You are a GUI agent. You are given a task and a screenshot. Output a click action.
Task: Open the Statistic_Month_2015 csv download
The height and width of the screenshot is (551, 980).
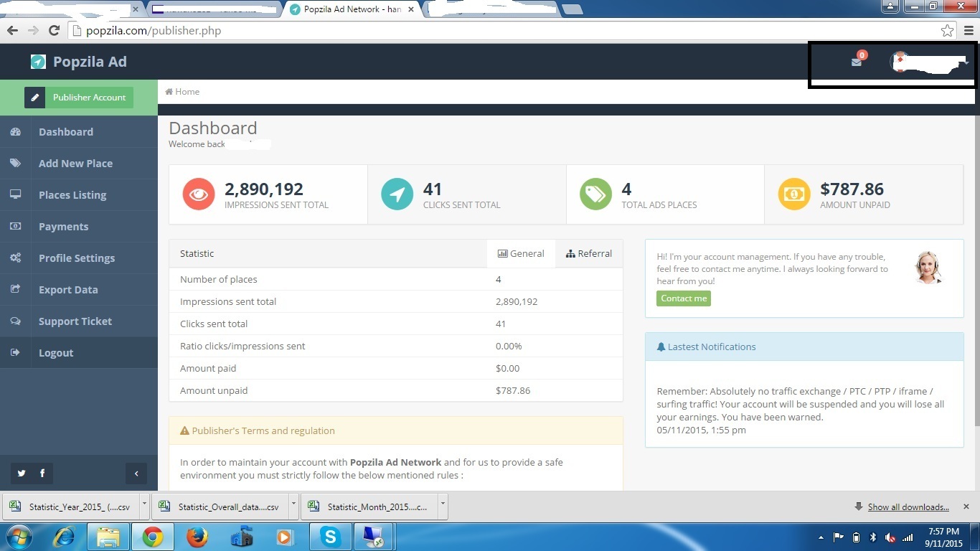click(369, 507)
